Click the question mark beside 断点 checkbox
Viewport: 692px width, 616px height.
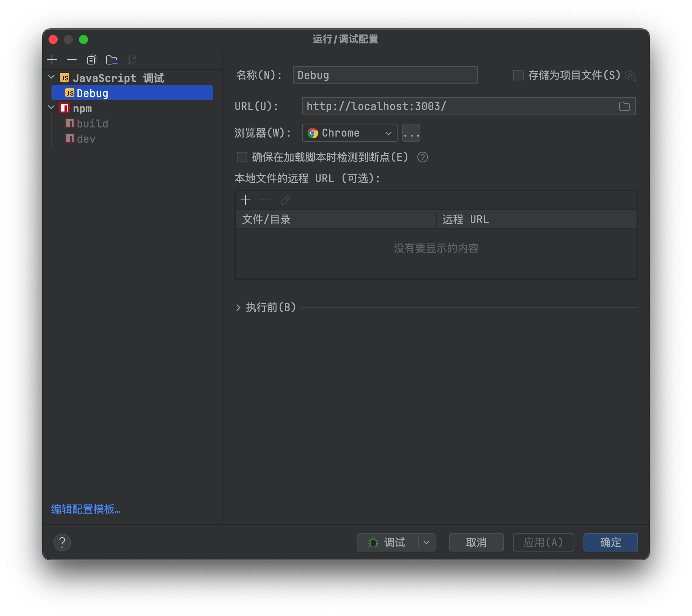(x=422, y=157)
